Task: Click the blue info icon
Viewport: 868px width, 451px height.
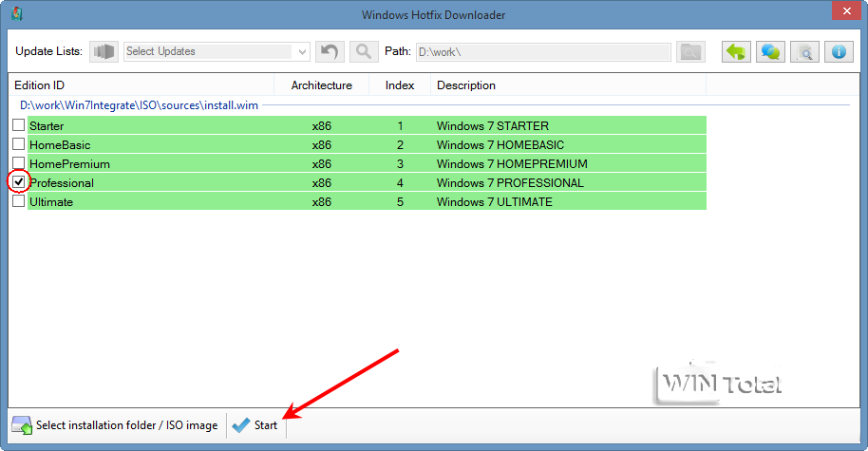Action: click(839, 52)
